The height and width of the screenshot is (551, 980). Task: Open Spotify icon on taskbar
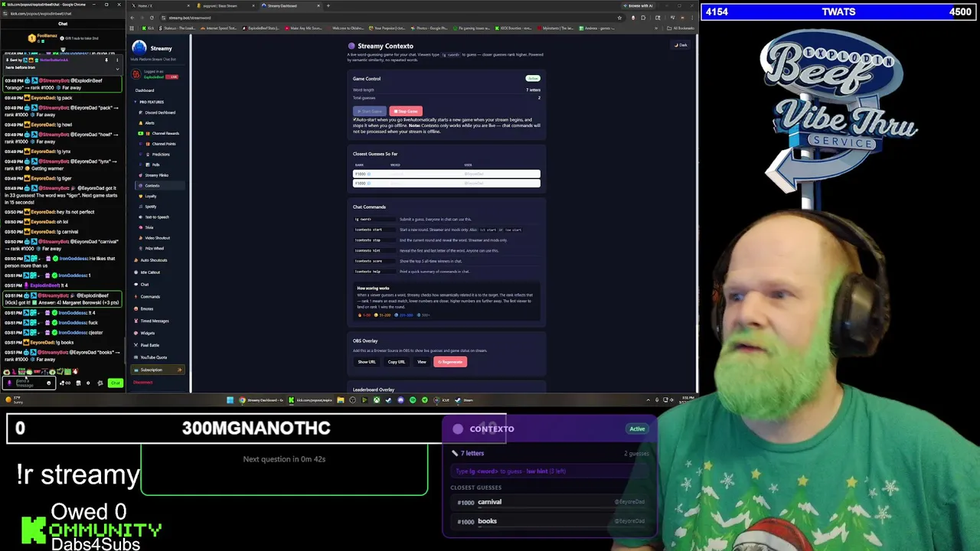[x=413, y=399]
